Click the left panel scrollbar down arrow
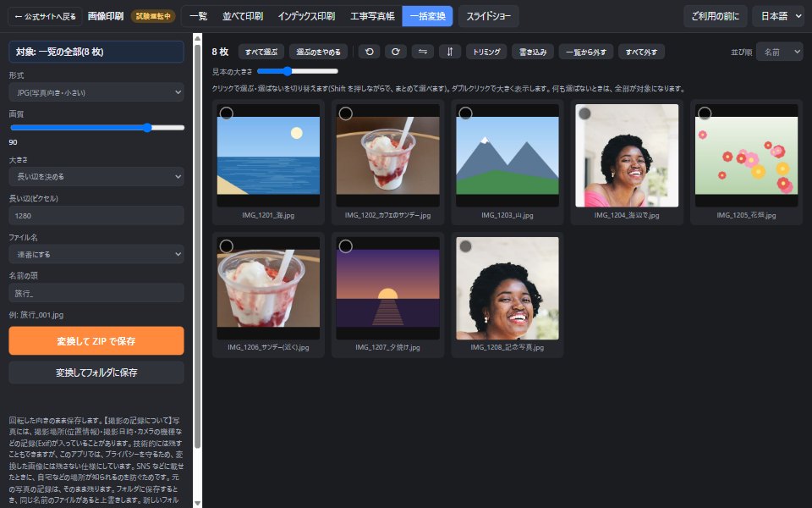This screenshot has width=812, height=508. 197,503
